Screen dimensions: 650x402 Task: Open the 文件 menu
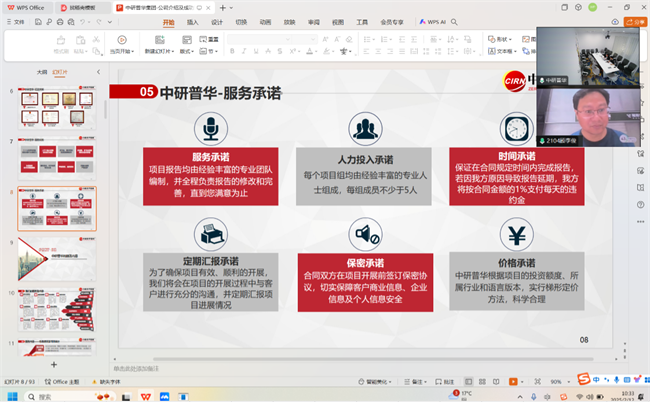pos(16,22)
